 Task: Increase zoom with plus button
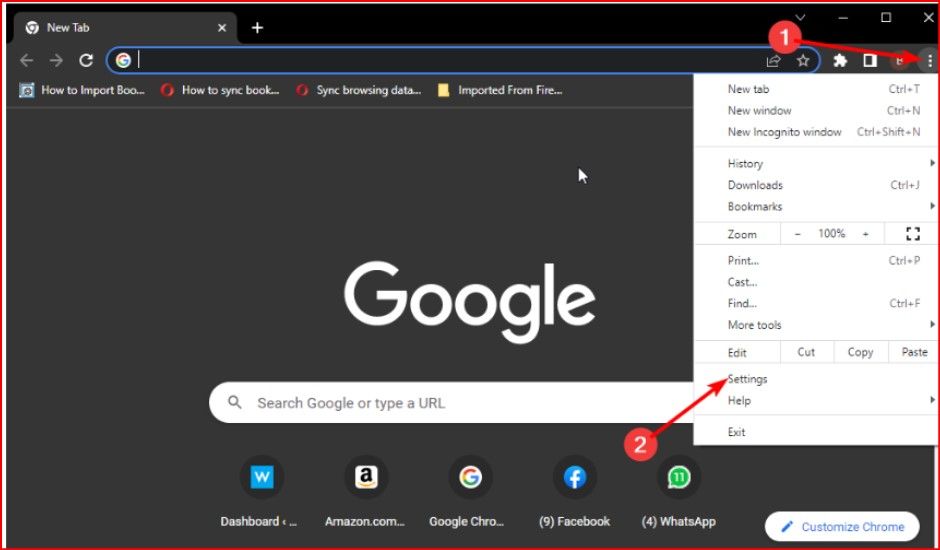tap(865, 234)
